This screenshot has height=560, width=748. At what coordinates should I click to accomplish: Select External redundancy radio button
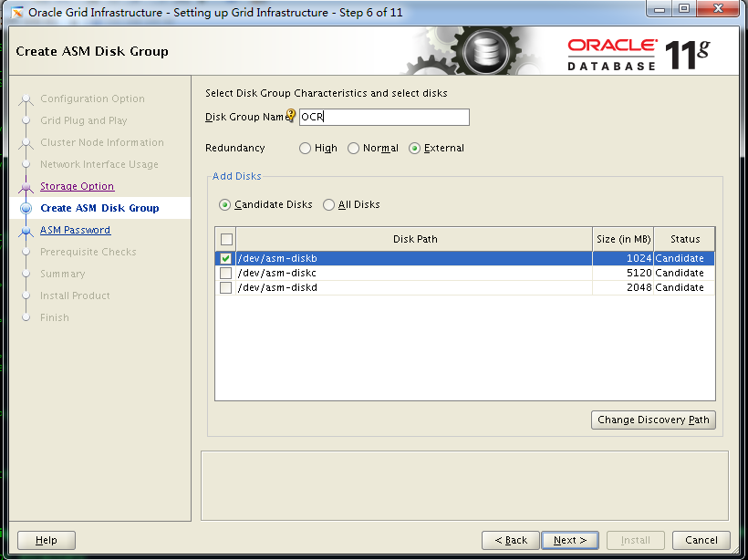[x=414, y=149]
